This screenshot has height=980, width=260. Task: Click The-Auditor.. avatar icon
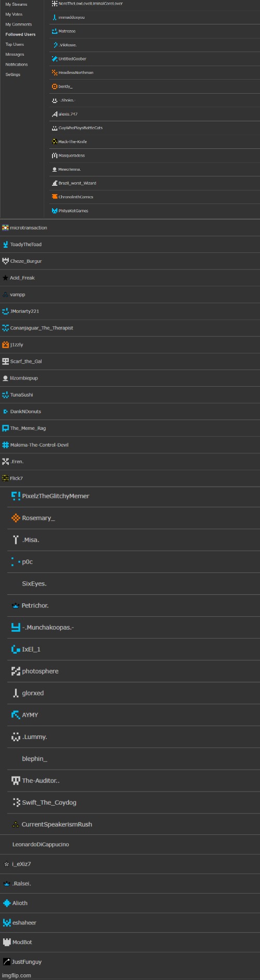pos(16,780)
